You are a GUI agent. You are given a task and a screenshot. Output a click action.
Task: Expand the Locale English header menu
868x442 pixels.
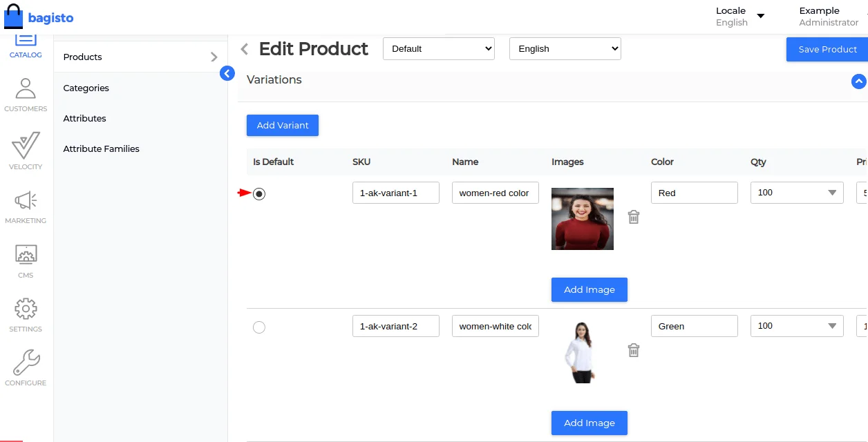tap(740, 17)
